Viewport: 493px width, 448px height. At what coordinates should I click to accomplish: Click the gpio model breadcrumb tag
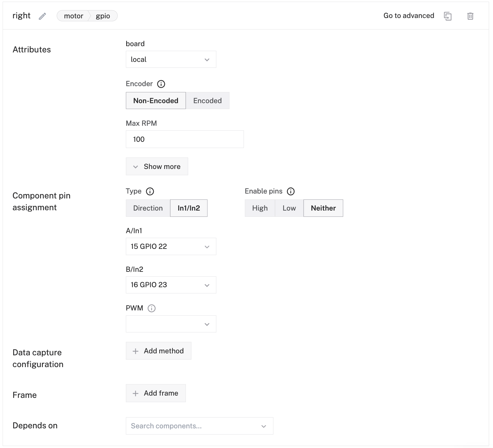(103, 16)
